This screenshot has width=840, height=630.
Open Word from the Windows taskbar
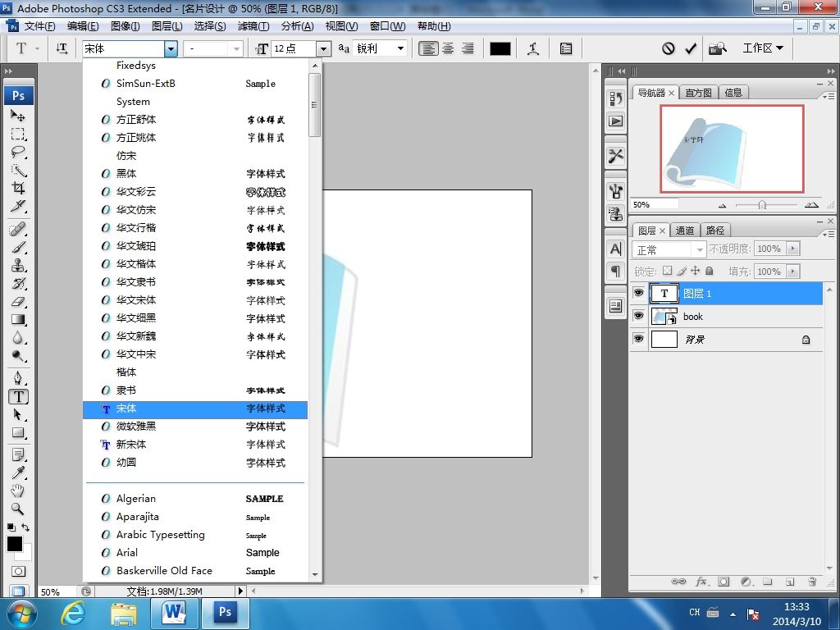pyautogui.click(x=174, y=614)
